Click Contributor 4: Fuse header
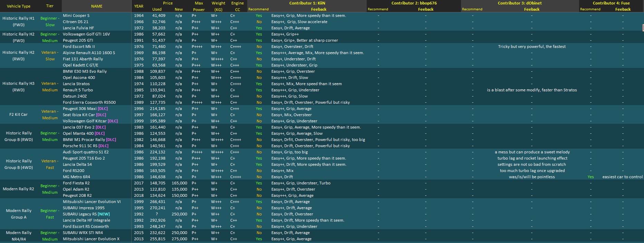 point(611,3)
